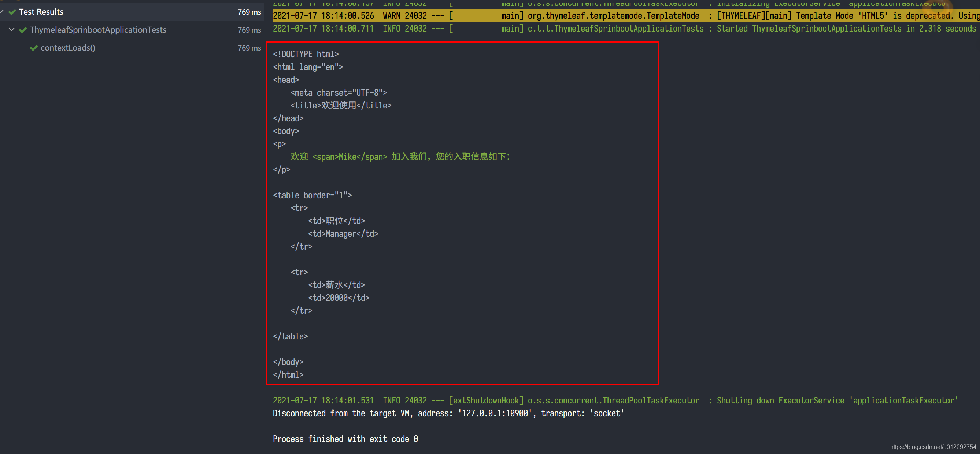980x454 pixels.
Task: Collapse the ThymeleafSprinbootApplicationTests node
Action: coord(11,29)
